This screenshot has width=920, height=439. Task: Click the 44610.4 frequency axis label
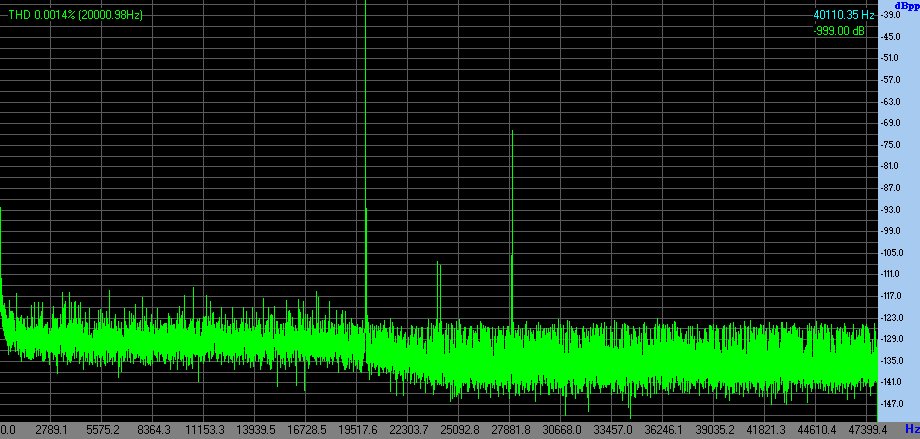(x=817, y=430)
